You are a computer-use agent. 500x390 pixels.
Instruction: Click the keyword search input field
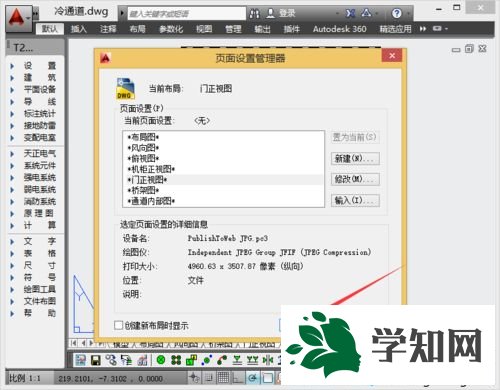(x=187, y=14)
